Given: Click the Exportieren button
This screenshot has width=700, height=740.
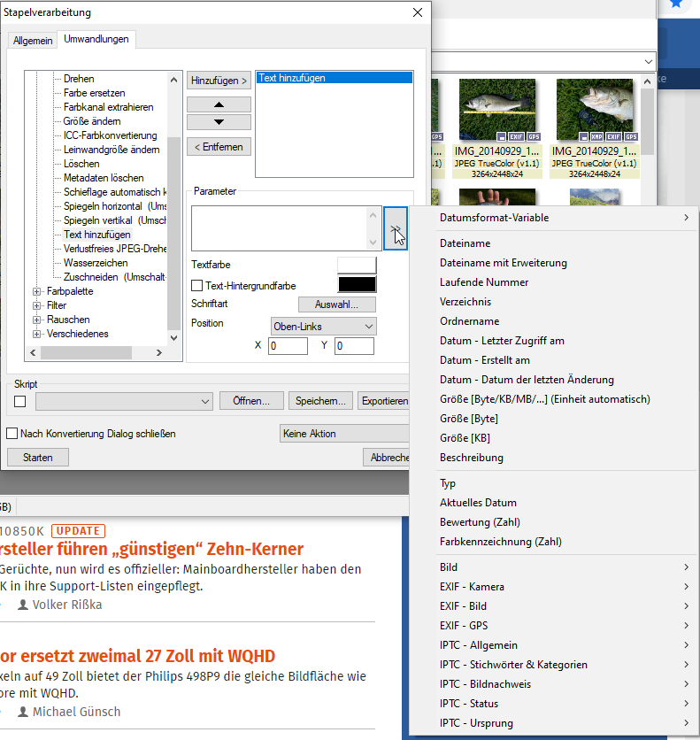Looking at the screenshot, I should [x=384, y=401].
